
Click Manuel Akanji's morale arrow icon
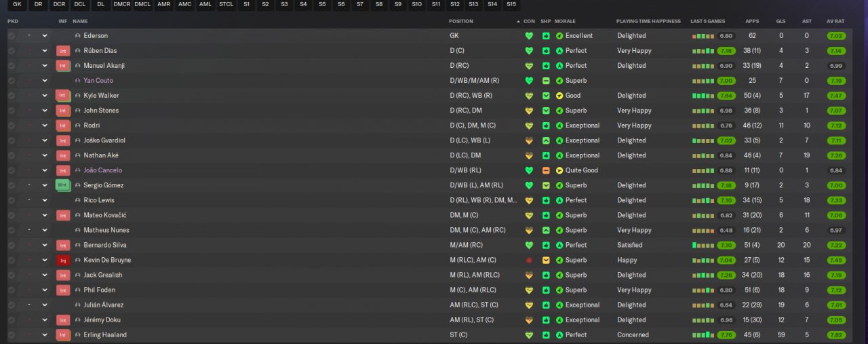point(559,66)
